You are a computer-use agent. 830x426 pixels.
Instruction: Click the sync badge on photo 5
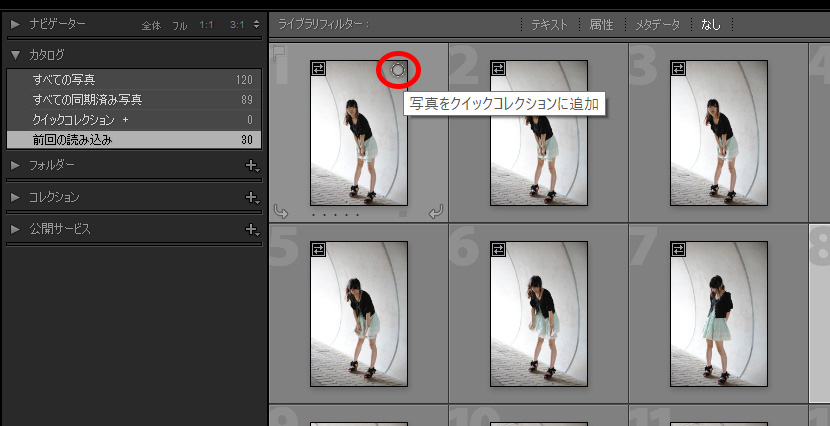pyautogui.click(x=319, y=249)
